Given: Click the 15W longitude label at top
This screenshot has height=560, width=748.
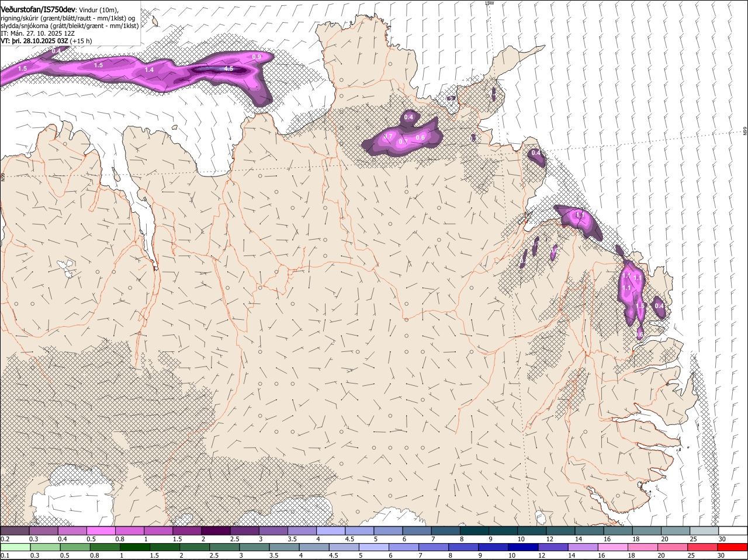Looking at the screenshot, I should pyautogui.click(x=490, y=3).
